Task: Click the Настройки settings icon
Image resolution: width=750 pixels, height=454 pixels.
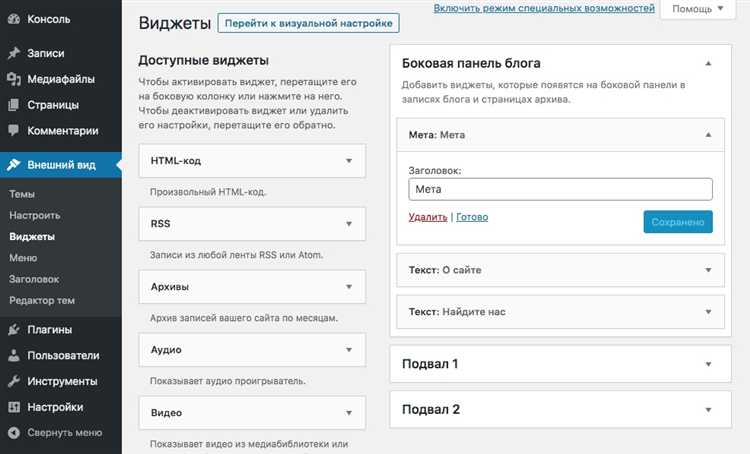Action: coord(14,407)
